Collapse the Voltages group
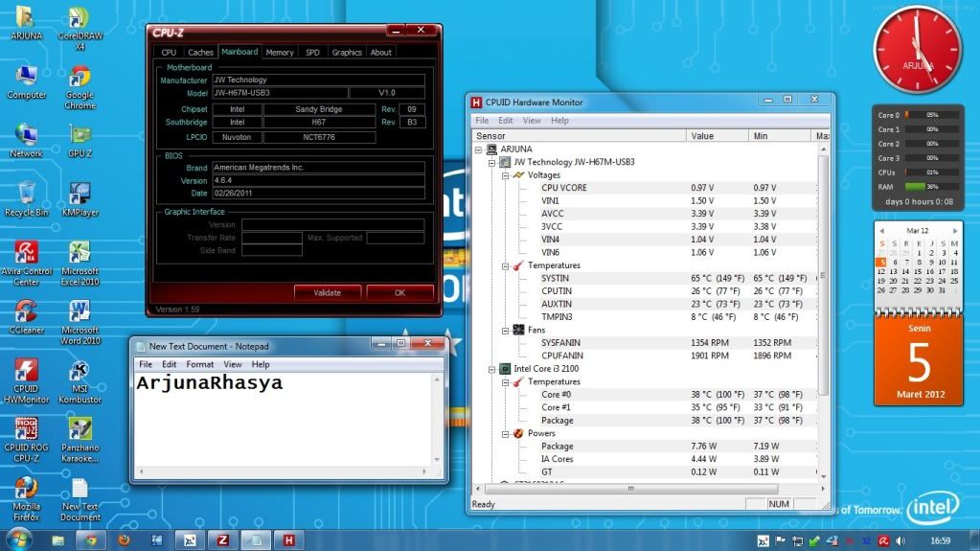Image resolution: width=980 pixels, height=551 pixels. 505,175
